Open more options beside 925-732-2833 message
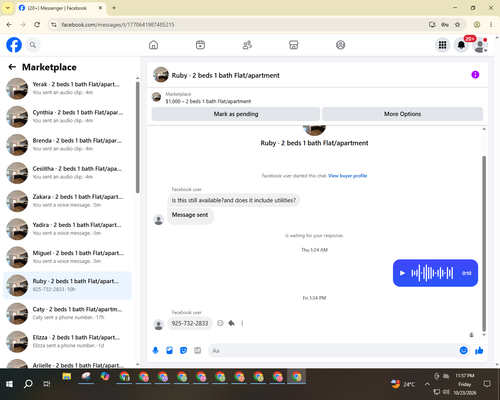Screen dimensions: 500x400 [242, 323]
